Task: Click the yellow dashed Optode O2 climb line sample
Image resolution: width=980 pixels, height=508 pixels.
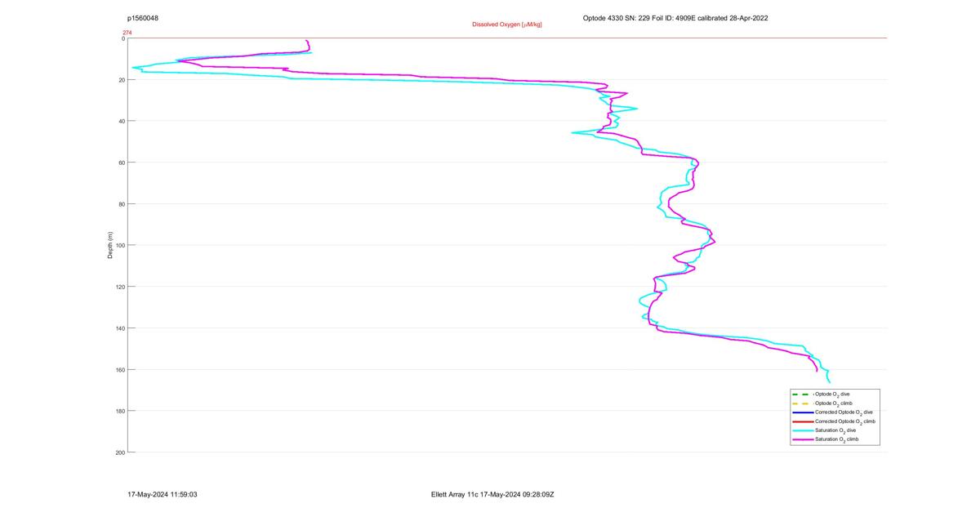Action: pos(802,403)
